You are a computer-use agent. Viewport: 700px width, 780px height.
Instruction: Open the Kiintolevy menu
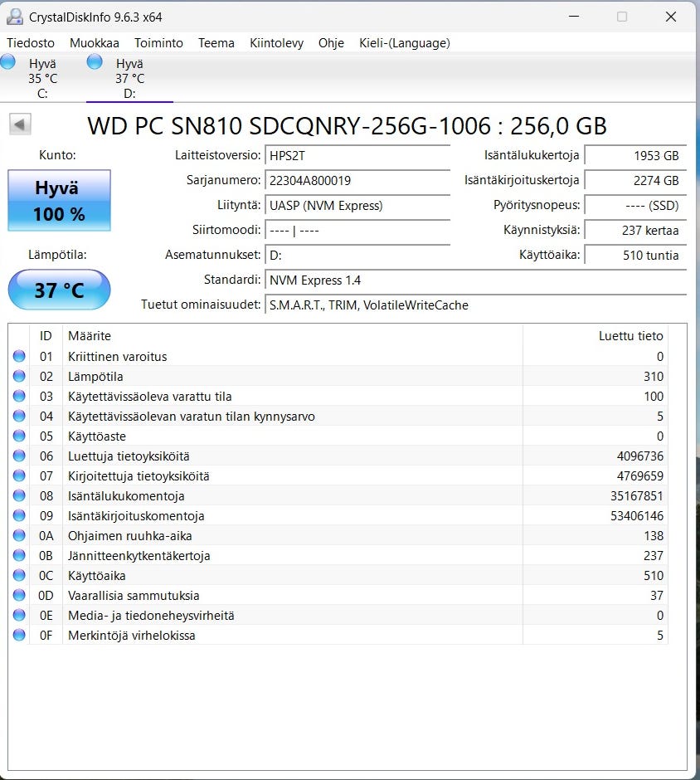tap(276, 43)
